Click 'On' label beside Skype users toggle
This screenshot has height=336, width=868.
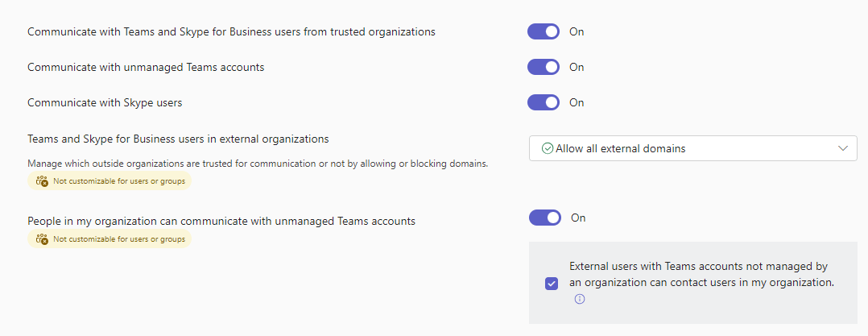[x=577, y=102]
